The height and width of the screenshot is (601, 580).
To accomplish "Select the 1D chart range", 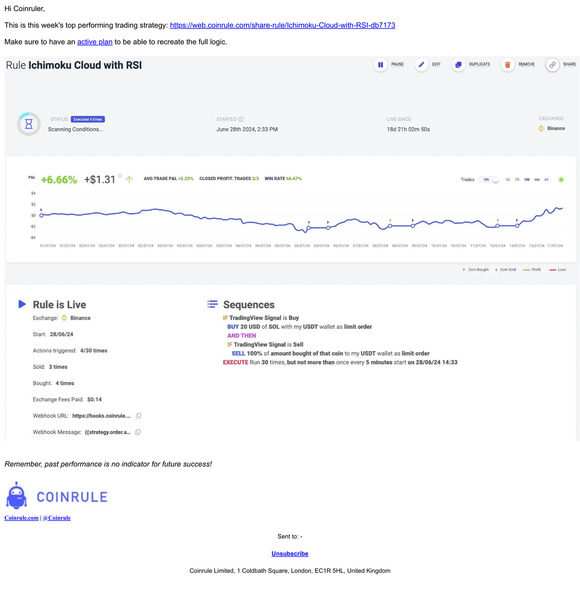I will [x=508, y=179].
